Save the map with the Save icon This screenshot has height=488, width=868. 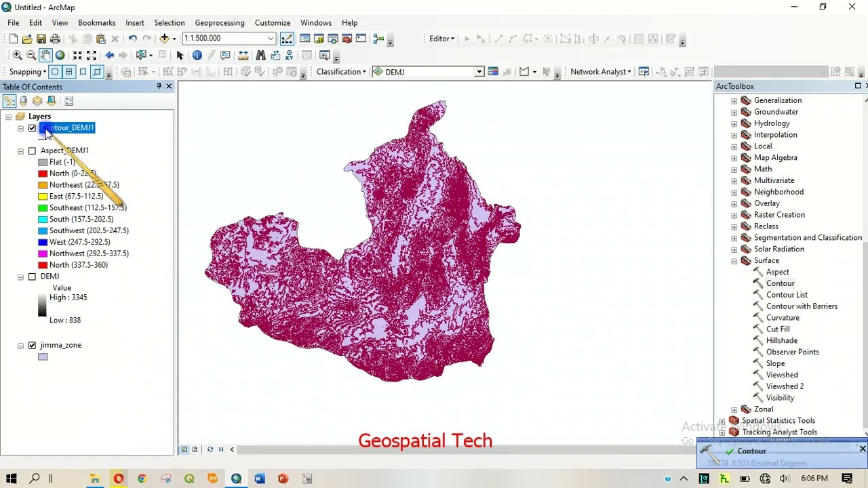(41, 39)
